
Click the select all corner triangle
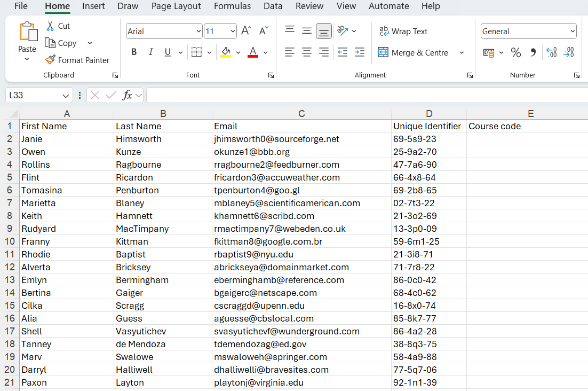pos(13,114)
